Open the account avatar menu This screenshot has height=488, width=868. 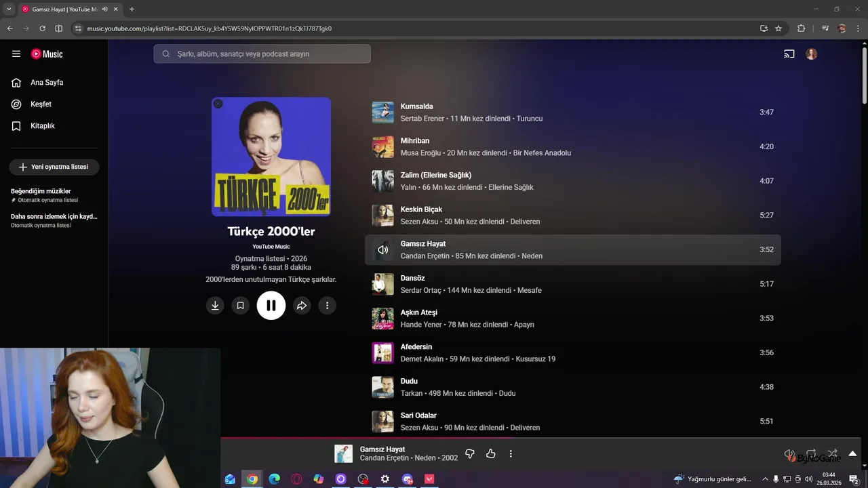812,54
